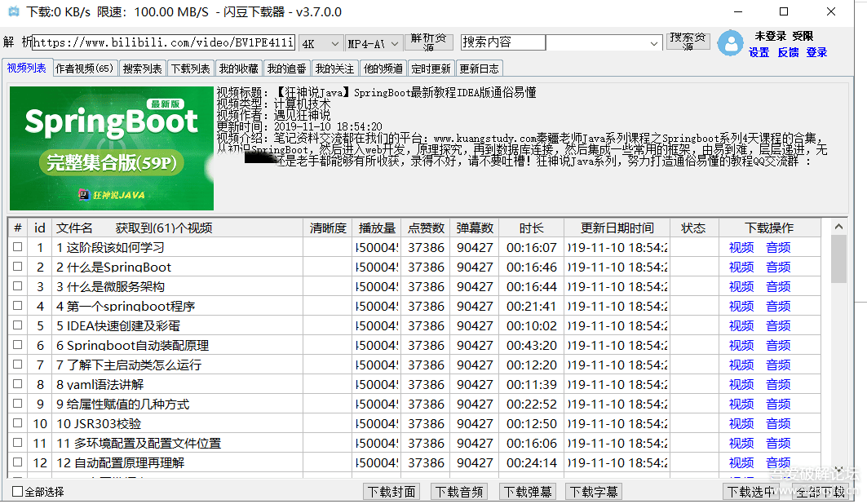The image size is (867, 504).
Task: Open 设置 settings
Action: coord(758,51)
